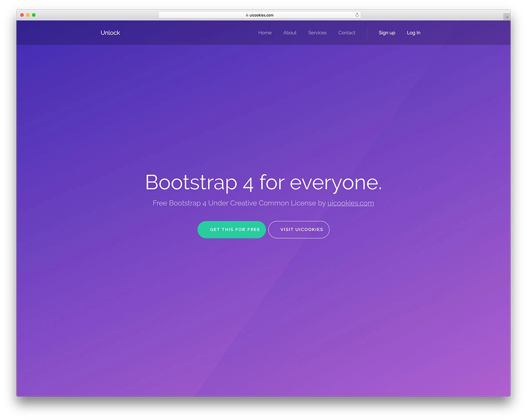Click the Free Bootstrap 4 subtitle text
This screenshot has width=527, height=420.
coord(263,203)
